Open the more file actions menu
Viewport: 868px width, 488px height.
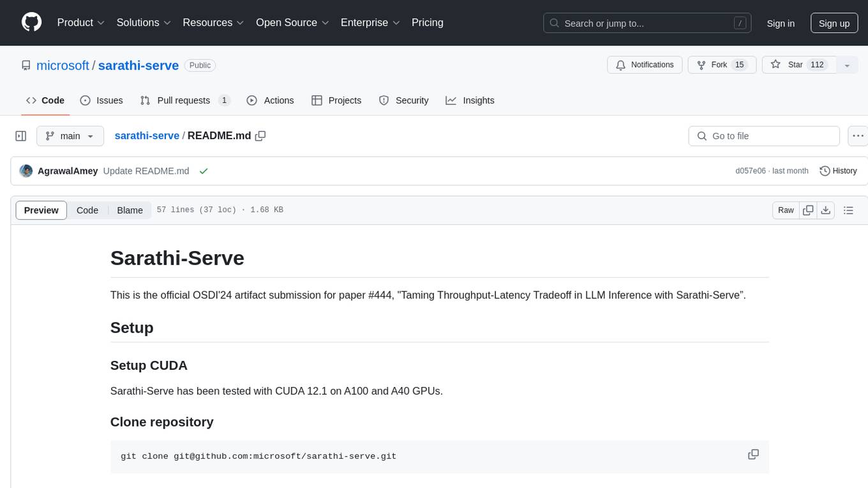point(858,136)
